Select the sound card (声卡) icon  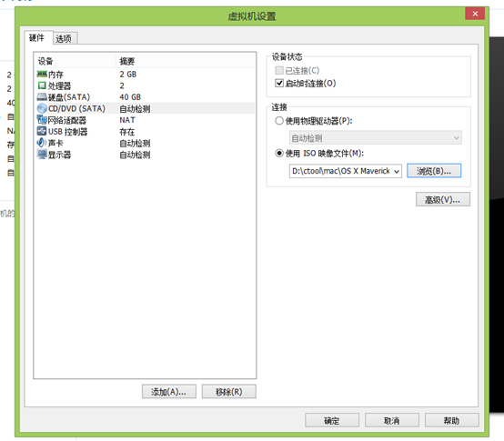42,143
